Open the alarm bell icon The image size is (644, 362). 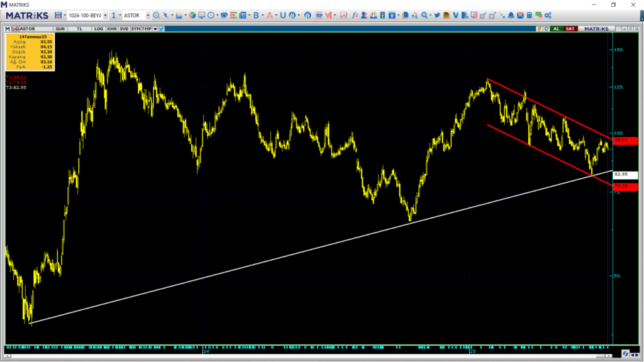[511, 15]
